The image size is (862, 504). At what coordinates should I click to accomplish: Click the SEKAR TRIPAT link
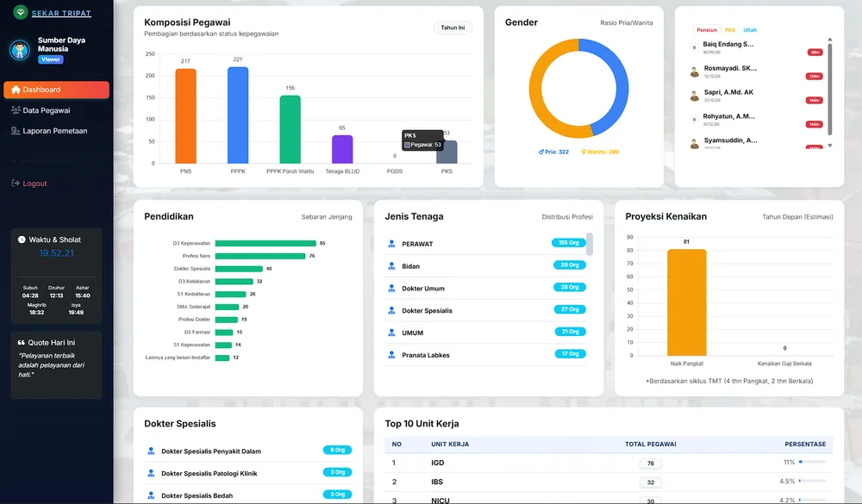[x=61, y=13]
